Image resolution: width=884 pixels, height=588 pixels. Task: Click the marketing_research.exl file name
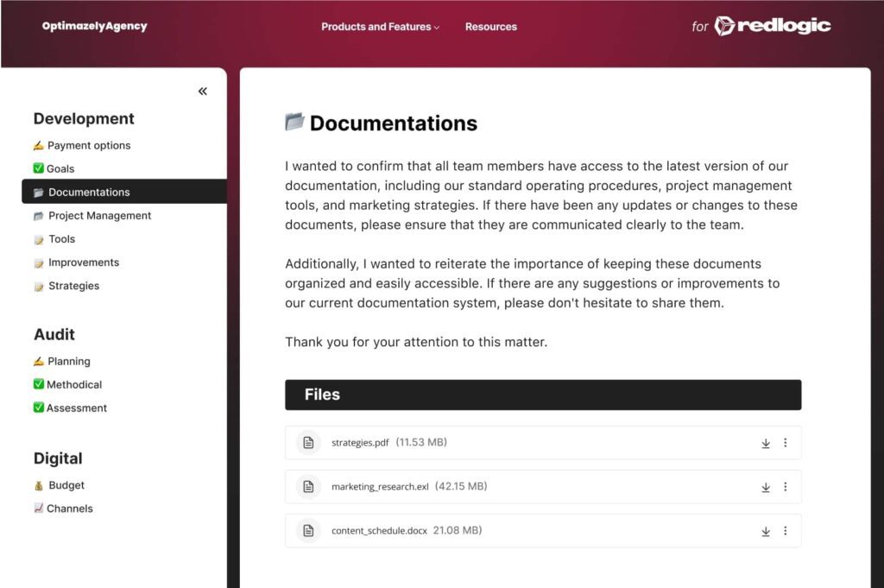click(380, 486)
